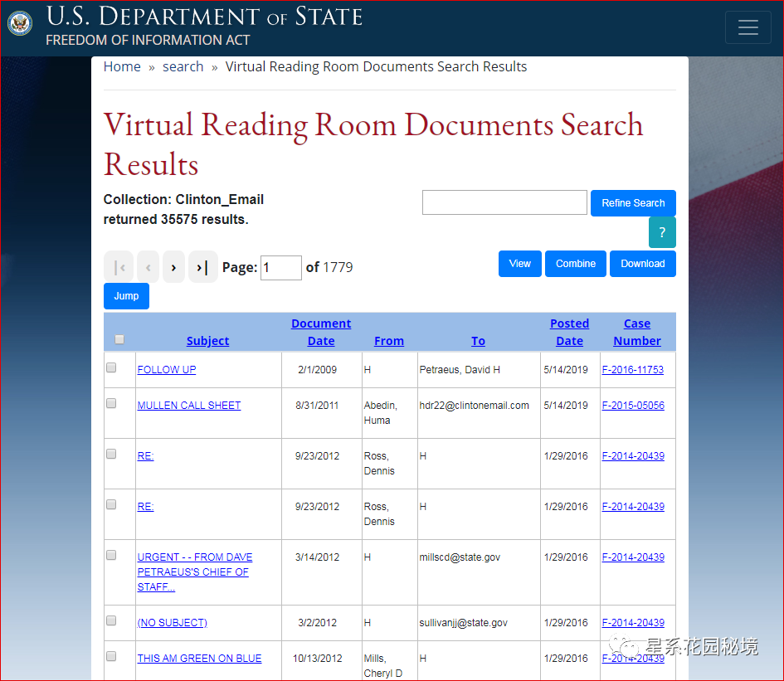Screen dimensions: 784x681
Task: Open the (NO SUBJECT) document link
Action: 172,622
